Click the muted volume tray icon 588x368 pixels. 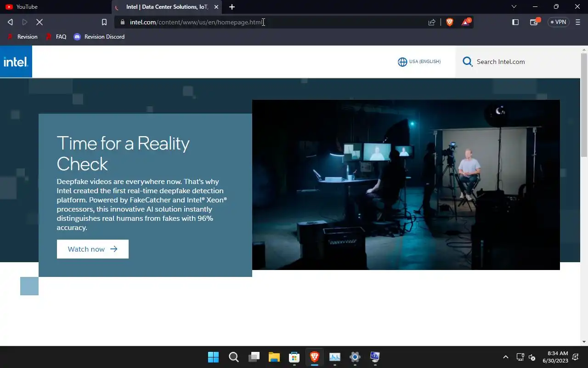click(x=532, y=357)
